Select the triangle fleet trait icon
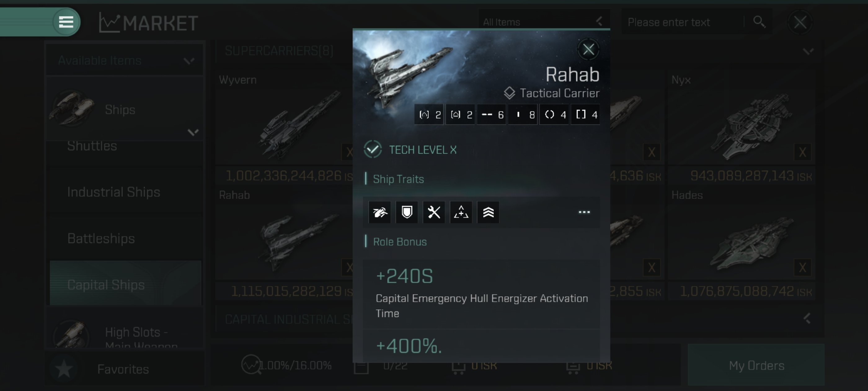 [461, 212]
